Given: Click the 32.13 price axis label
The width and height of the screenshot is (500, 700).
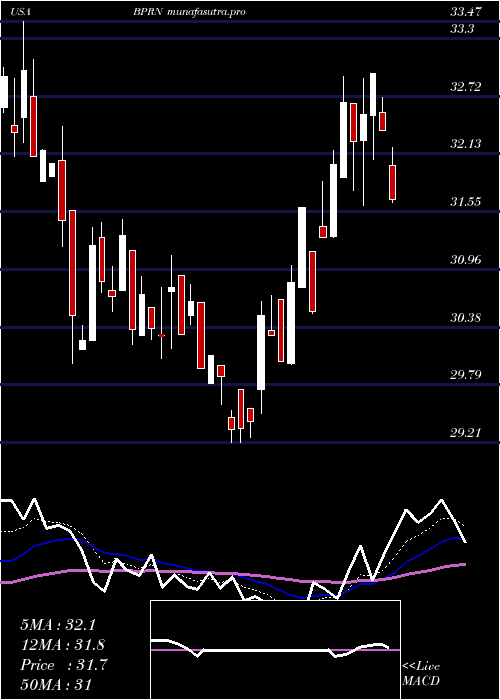Looking at the screenshot, I should tap(466, 144).
